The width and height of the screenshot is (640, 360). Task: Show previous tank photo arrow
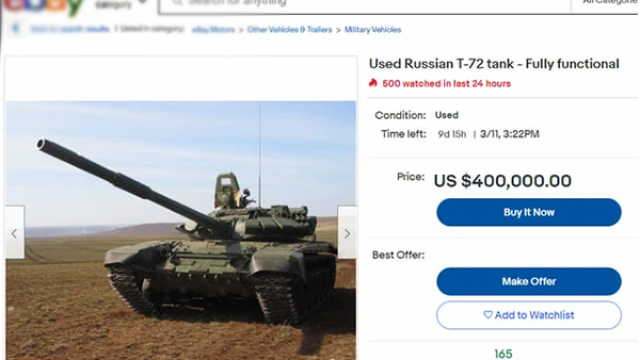coord(15,233)
